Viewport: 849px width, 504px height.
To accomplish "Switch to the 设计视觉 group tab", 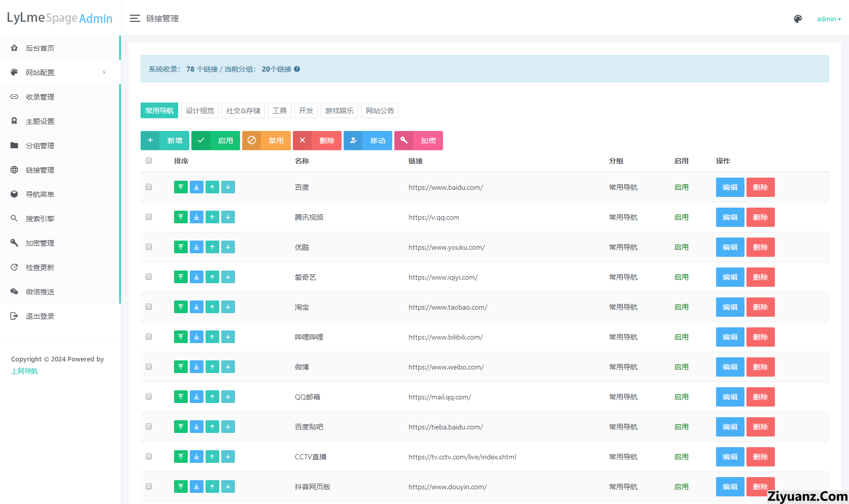I will click(x=200, y=111).
